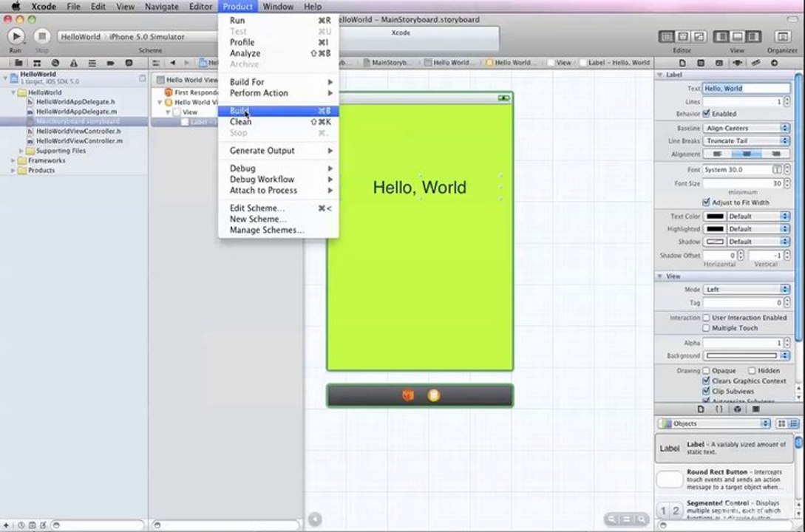This screenshot has width=805, height=532.
Task: Click the Run button in toolbar
Action: click(16, 36)
